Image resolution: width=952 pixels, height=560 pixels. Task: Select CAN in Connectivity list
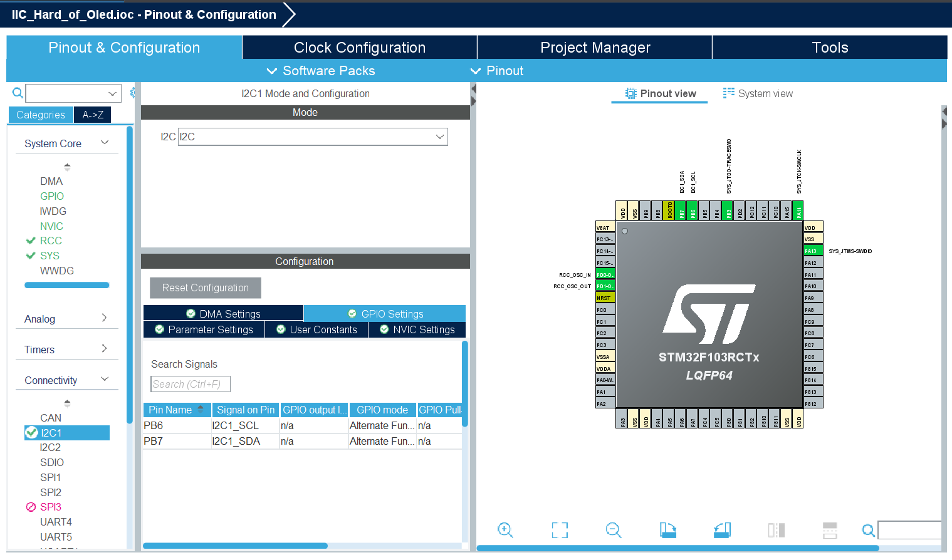[x=51, y=418]
